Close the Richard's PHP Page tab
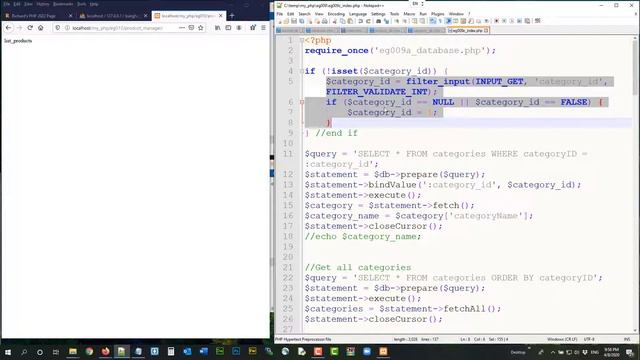The image size is (640, 360). tap(70, 16)
